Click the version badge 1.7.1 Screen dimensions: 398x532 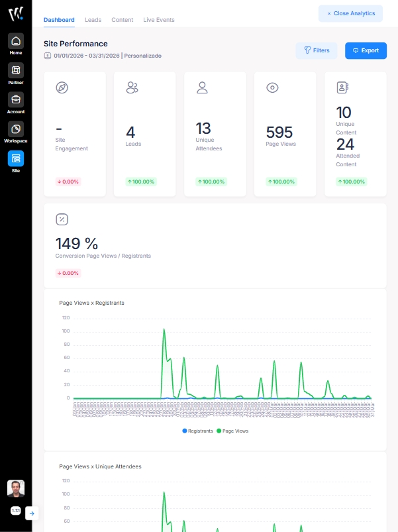pos(16,511)
